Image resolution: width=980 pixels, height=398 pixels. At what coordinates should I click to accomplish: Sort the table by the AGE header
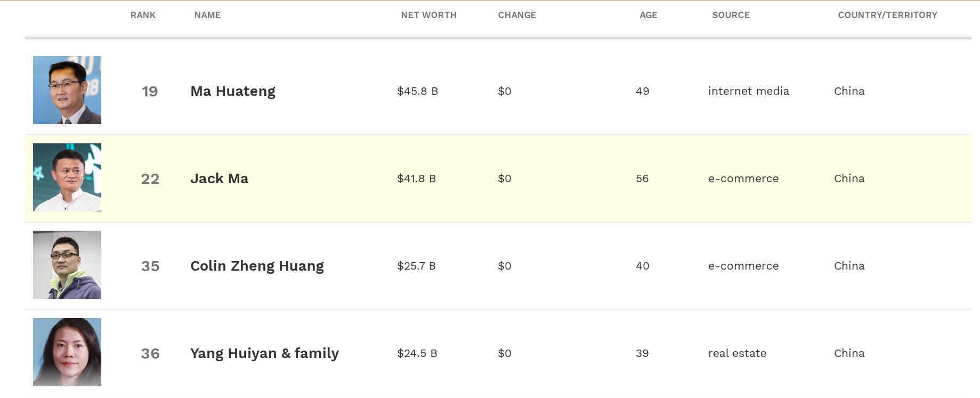[648, 15]
